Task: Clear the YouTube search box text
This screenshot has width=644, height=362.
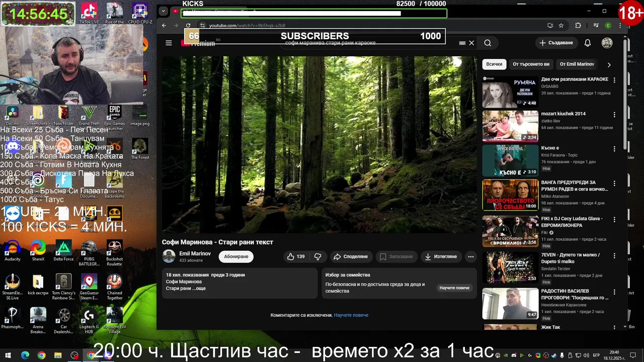Action: [471, 43]
